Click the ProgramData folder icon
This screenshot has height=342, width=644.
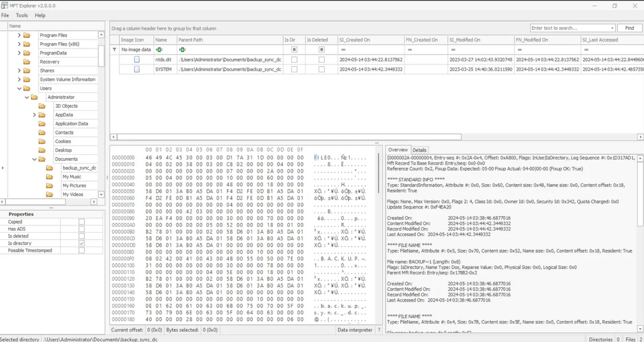(x=27, y=53)
